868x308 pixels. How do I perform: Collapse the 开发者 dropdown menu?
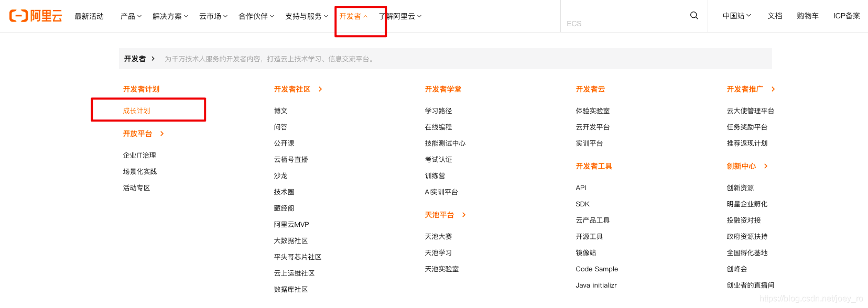coord(353,16)
